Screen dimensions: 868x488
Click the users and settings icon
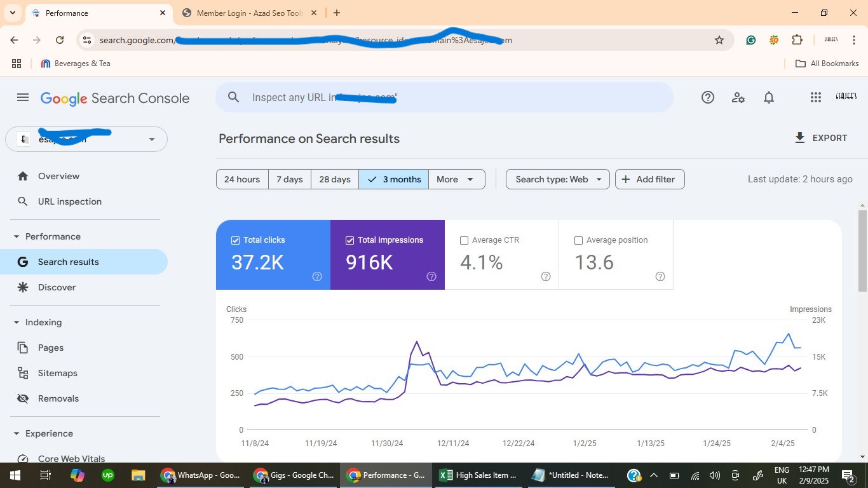[738, 97]
